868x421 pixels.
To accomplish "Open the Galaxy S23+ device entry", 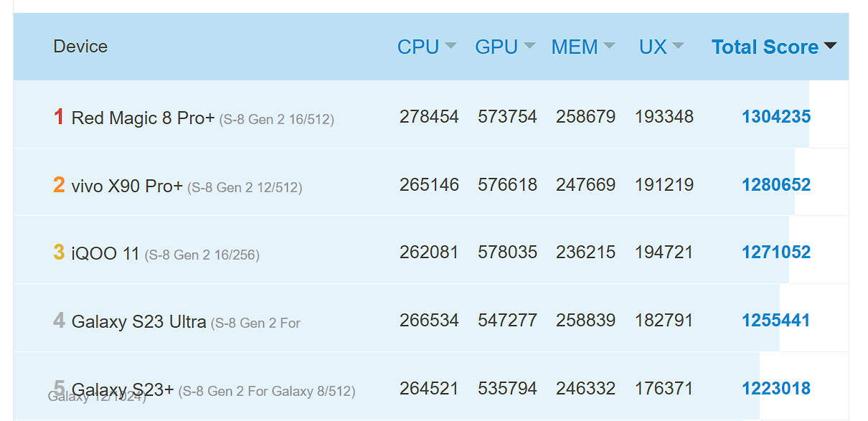I will 123,389.
